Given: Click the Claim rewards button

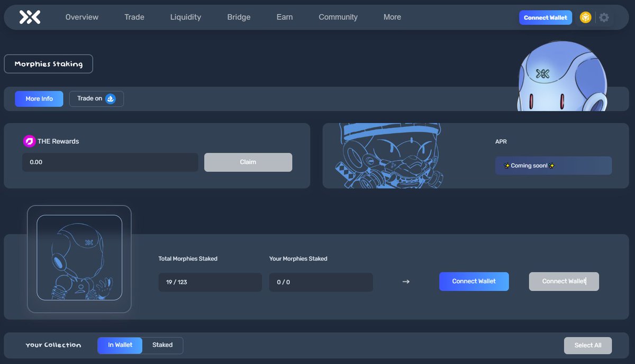Looking at the screenshot, I should coord(248,162).
